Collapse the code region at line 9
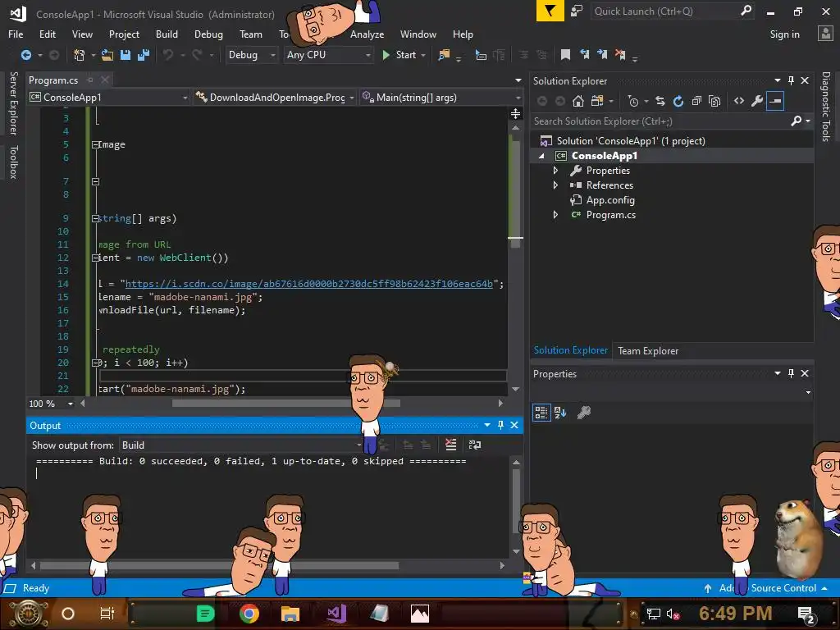 point(95,218)
